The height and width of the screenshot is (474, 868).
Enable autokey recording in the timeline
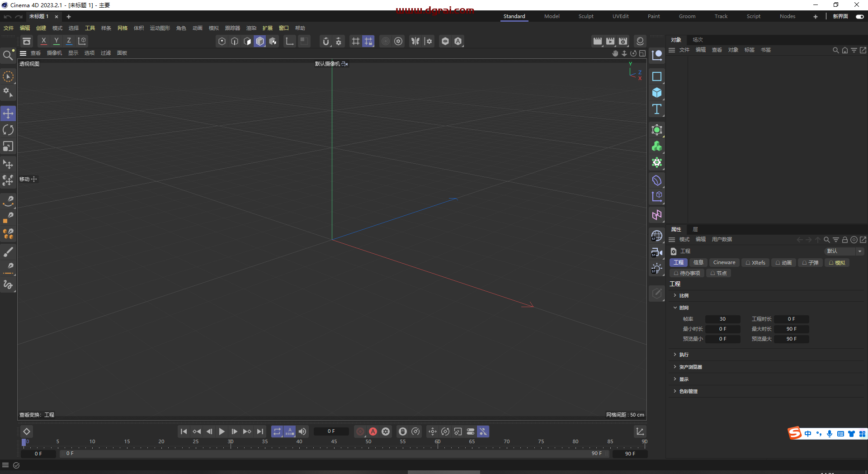(x=373, y=431)
